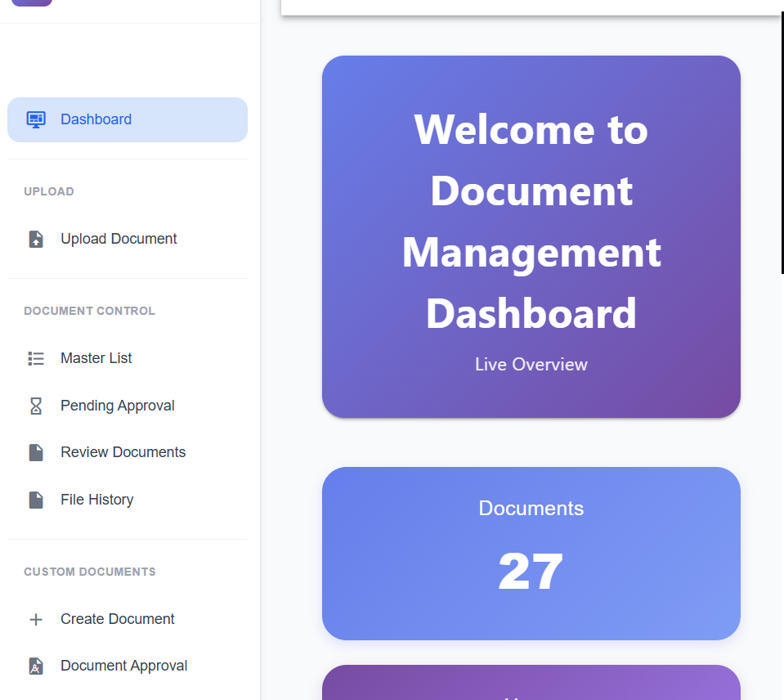Select the Master List list icon
Image resolution: width=784 pixels, height=700 pixels.
(x=36, y=358)
